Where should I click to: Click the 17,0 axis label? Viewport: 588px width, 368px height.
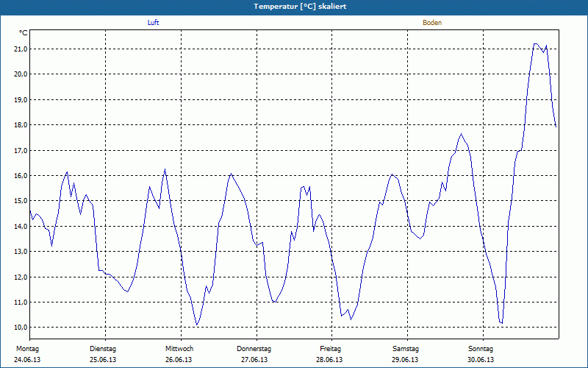(21, 151)
